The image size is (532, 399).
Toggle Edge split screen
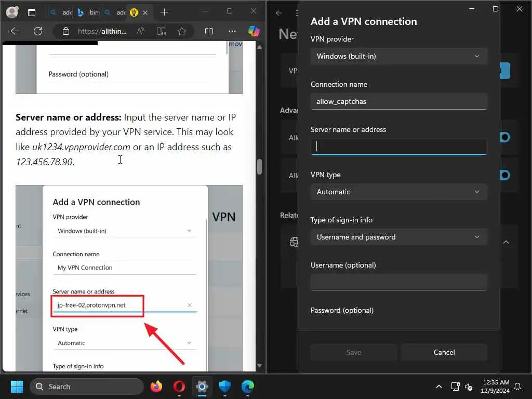209,32
